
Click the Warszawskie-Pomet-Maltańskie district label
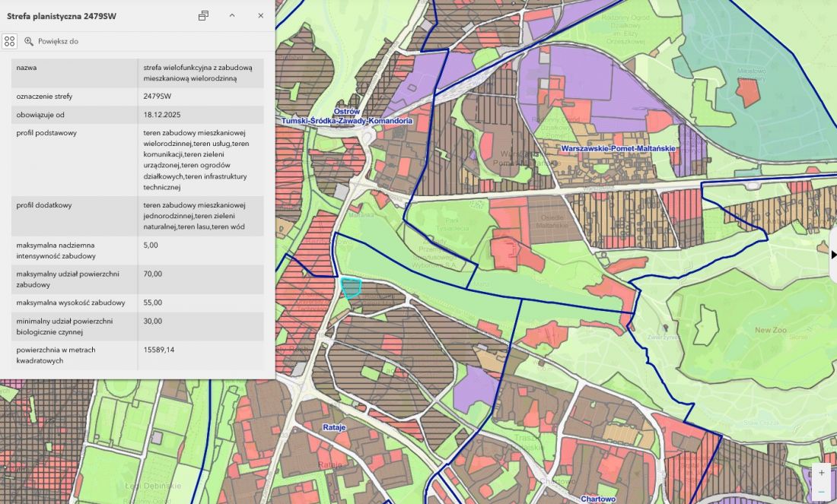click(x=618, y=148)
